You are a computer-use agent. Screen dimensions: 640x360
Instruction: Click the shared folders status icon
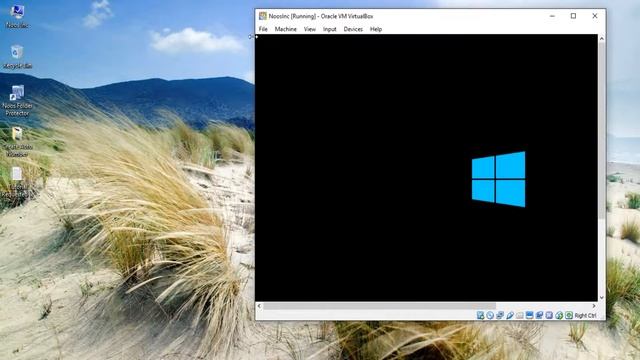pyautogui.click(x=520, y=315)
